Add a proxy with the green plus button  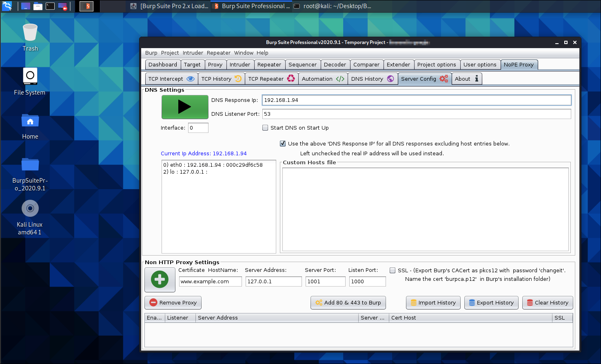pyautogui.click(x=160, y=280)
